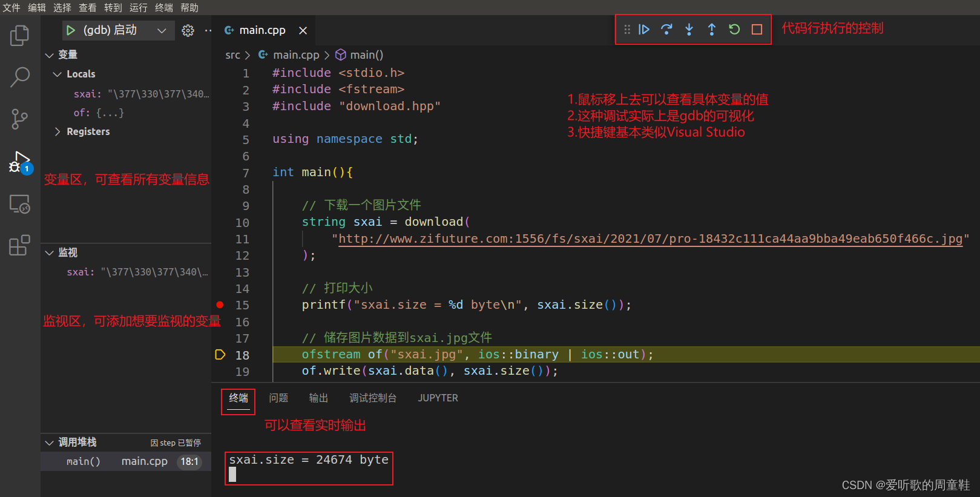980x497 pixels.
Task: Close the main.cpp editor tab
Action: [x=303, y=30]
